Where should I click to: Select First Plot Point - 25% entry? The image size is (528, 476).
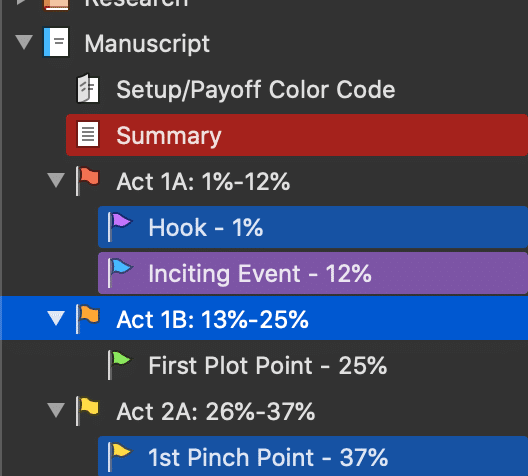(267, 365)
